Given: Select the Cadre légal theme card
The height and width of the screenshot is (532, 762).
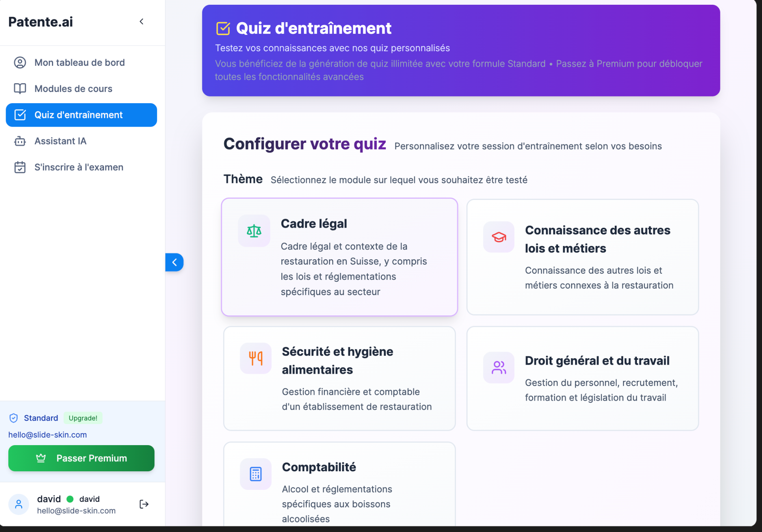Looking at the screenshot, I should click(x=339, y=257).
